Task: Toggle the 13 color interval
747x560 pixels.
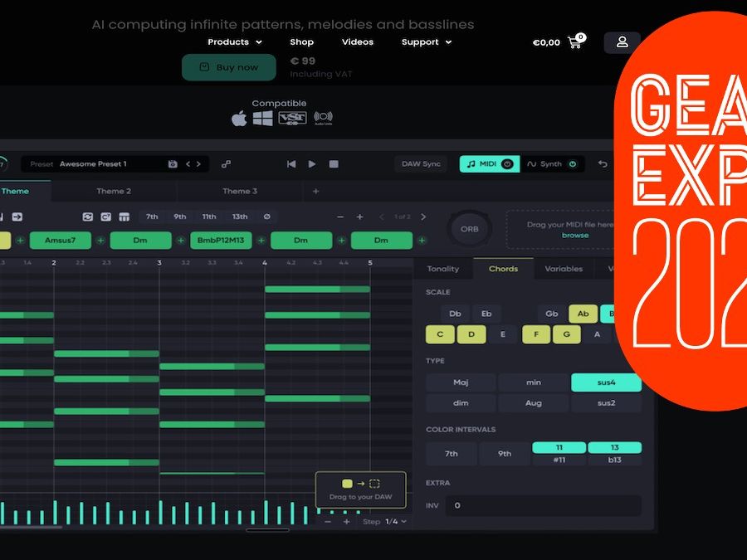Action: pos(614,448)
